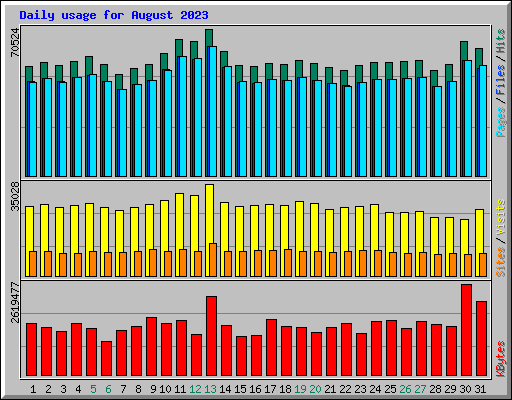Viewport: 512px width, 400px height.
Task: Click the blue 'Files' legend label
Action: point(501,80)
